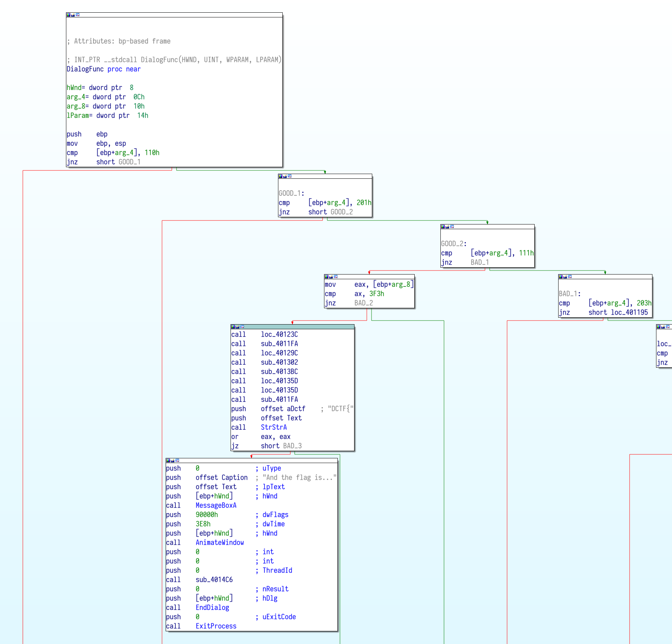Select the aDctf string offset operand

coord(296,409)
